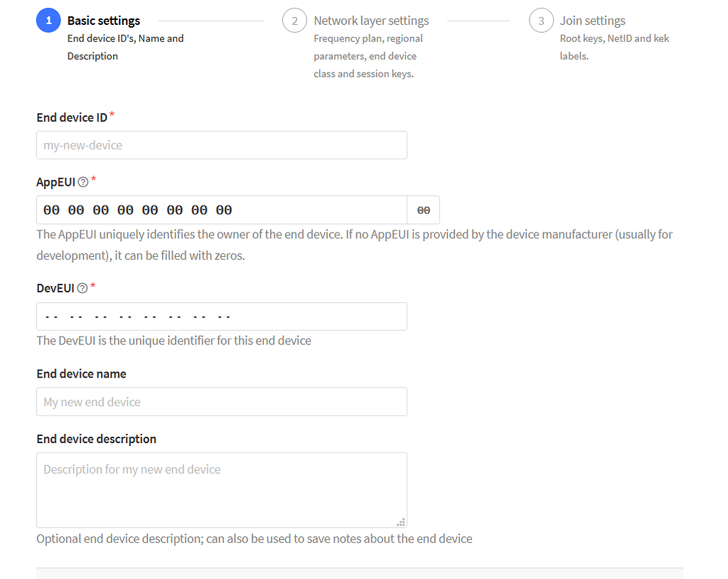Click the step 2 numbered circle
Viewport: 728px width, 579px height.
click(x=294, y=20)
